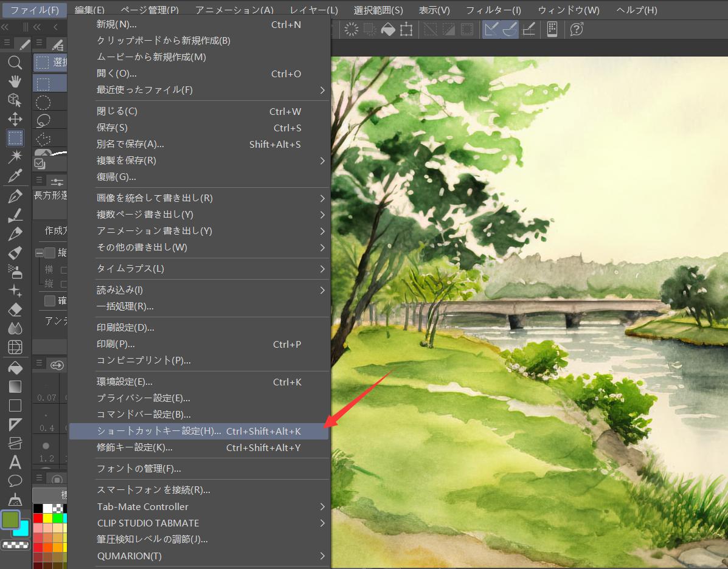Image resolution: width=728 pixels, height=569 pixels.
Task: Collapse the tool palette double-arrow
Action: [5, 27]
